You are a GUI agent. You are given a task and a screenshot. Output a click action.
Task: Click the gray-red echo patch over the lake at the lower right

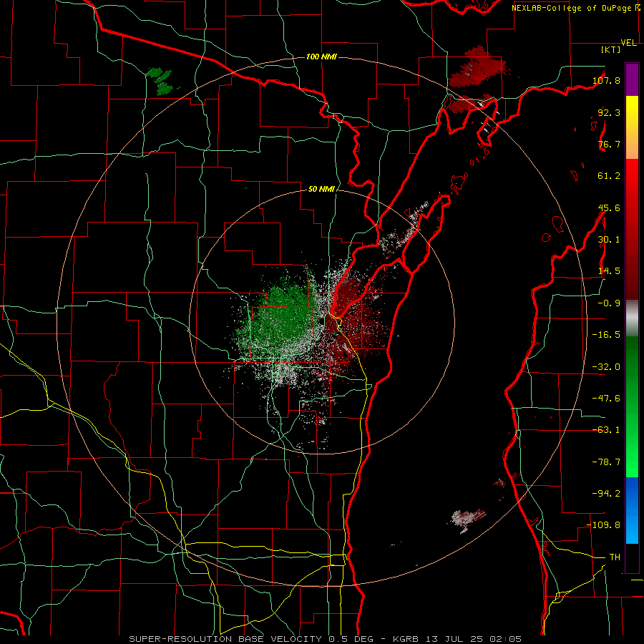(468, 519)
